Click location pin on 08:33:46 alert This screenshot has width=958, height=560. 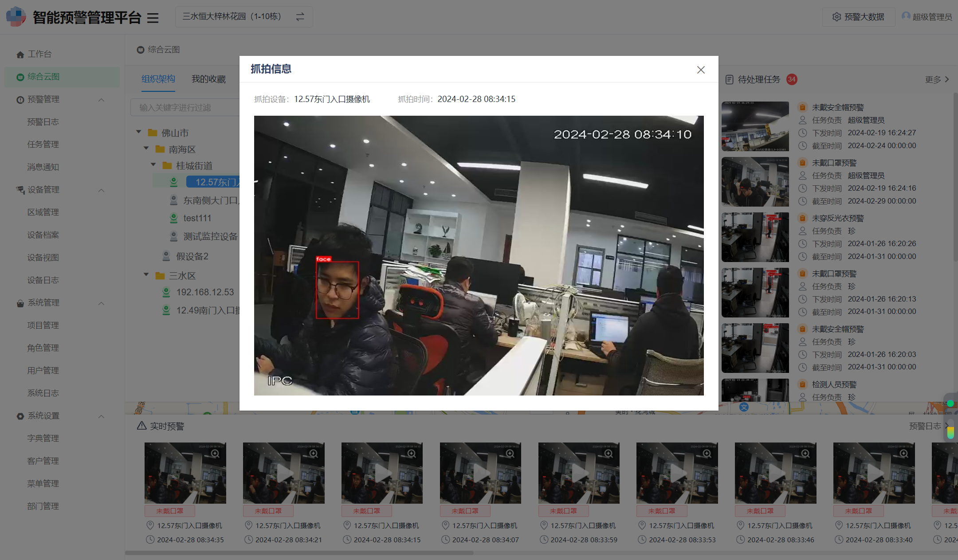click(740, 525)
